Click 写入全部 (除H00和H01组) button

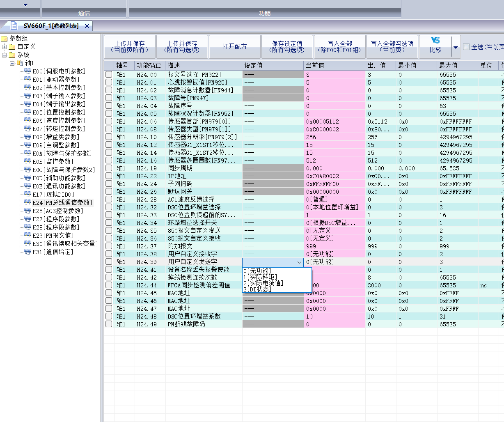339,47
